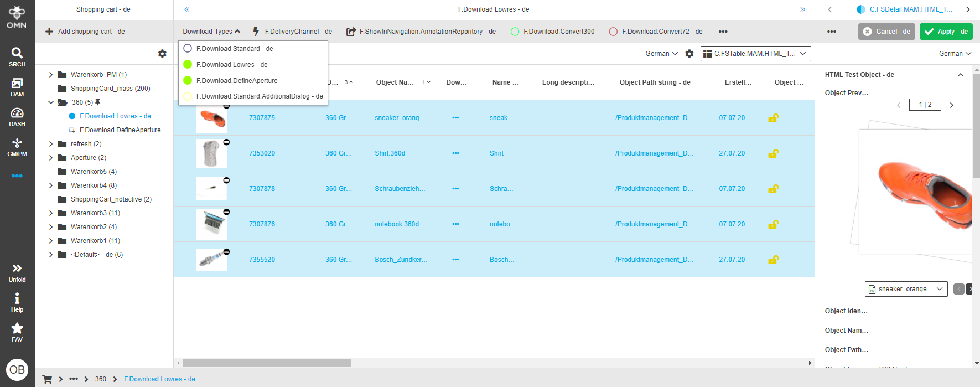Click shopping cart icon in breadcrumb
Screen dimensions: 980x387
coord(47,379)
